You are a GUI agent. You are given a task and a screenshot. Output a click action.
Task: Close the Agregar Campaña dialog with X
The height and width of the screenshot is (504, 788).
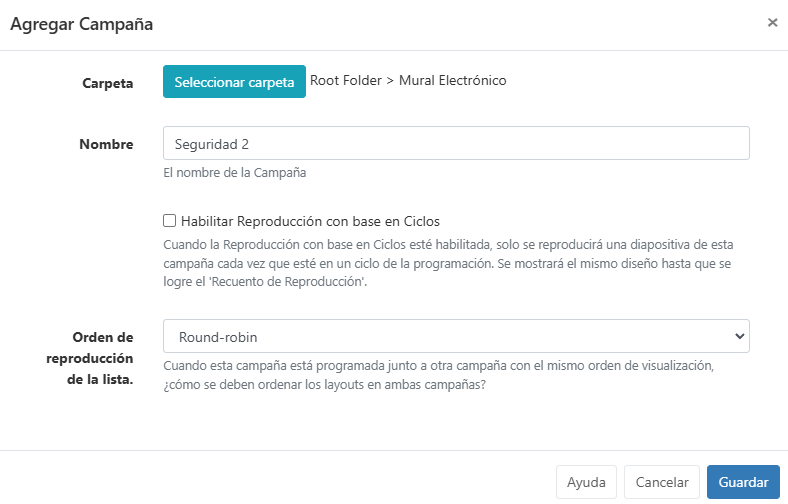point(772,23)
